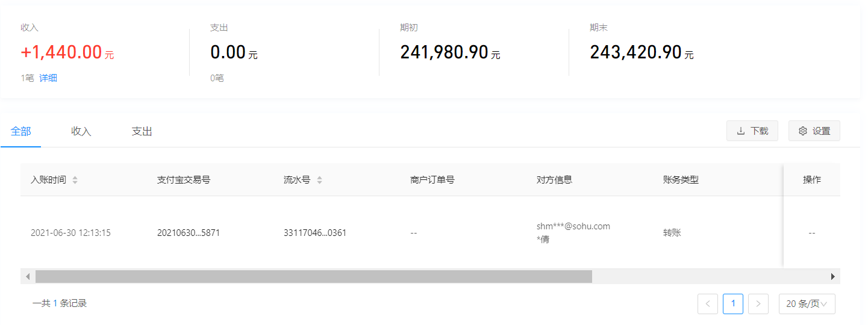Image resolution: width=868 pixels, height=325 pixels.
Task: Click the 账务类型 column header
Action: [x=681, y=179]
